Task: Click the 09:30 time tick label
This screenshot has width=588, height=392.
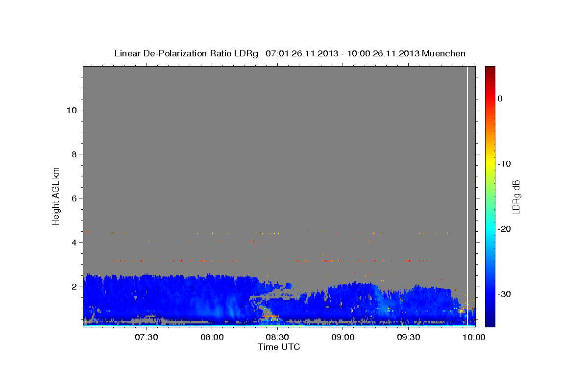Action: 409,337
